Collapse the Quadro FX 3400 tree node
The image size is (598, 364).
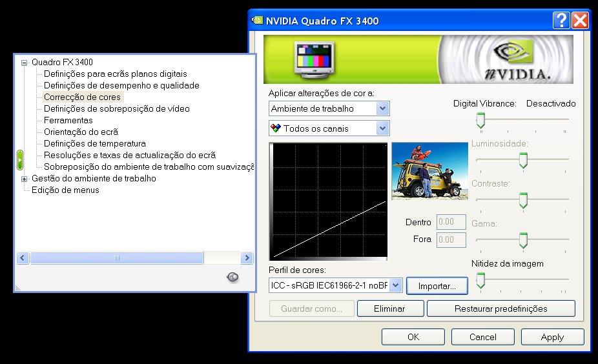pos(24,63)
